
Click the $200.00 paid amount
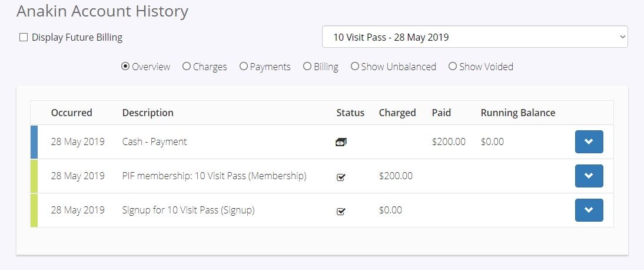point(449,141)
